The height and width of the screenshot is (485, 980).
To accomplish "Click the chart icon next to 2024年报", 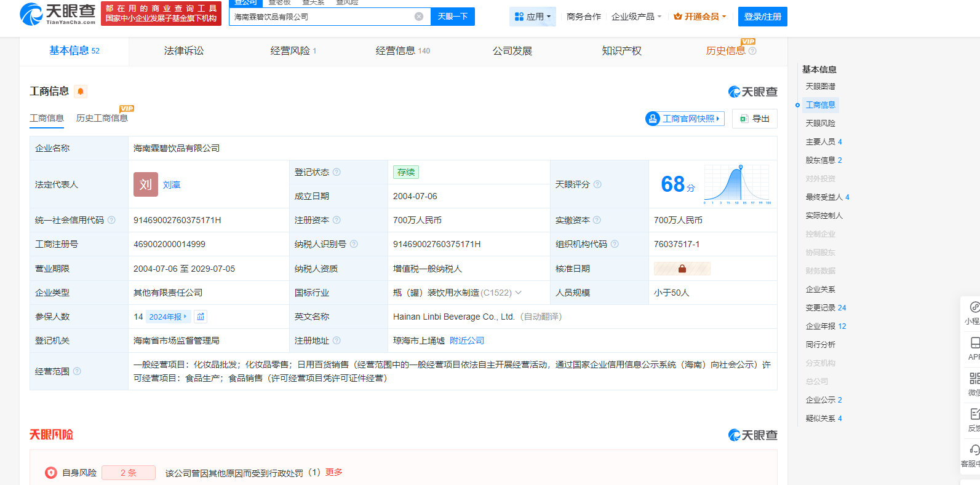I will click(x=201, y=317).
